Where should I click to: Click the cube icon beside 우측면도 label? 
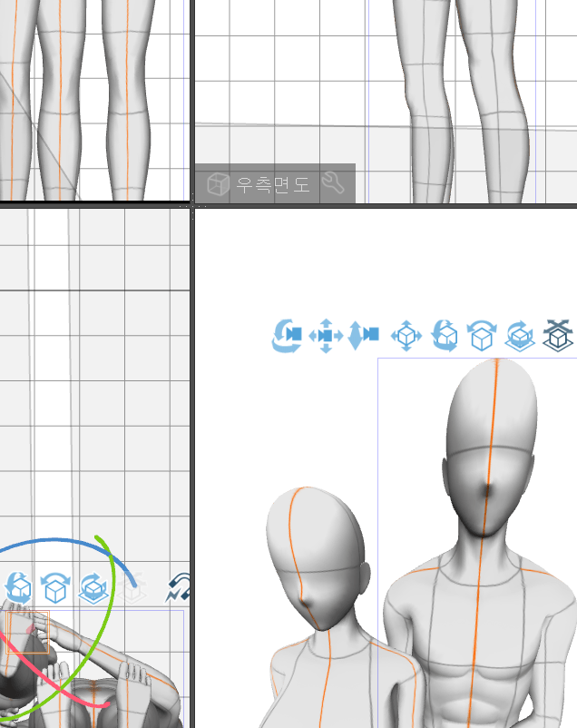pos(218,184)
